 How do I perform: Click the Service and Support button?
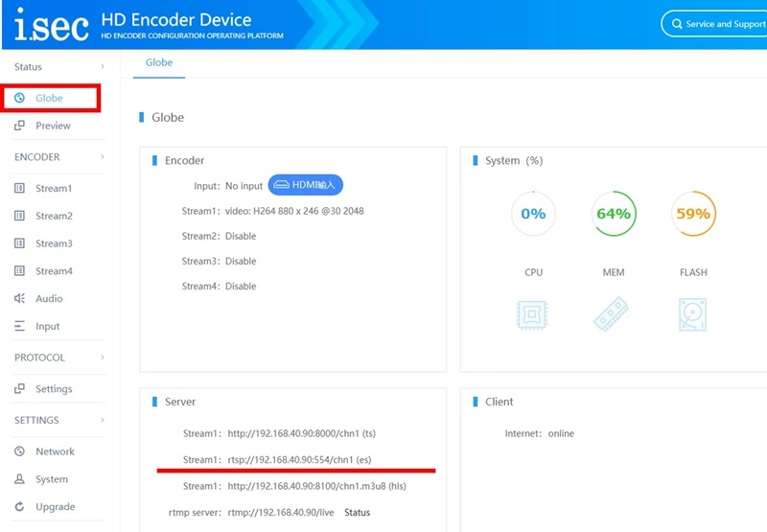click(714, 24)
